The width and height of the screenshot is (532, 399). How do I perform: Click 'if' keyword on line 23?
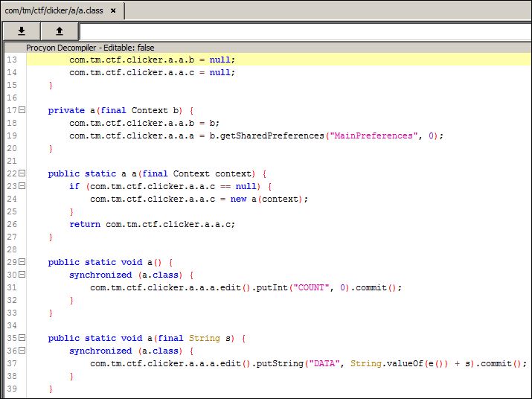coord(74,186)
